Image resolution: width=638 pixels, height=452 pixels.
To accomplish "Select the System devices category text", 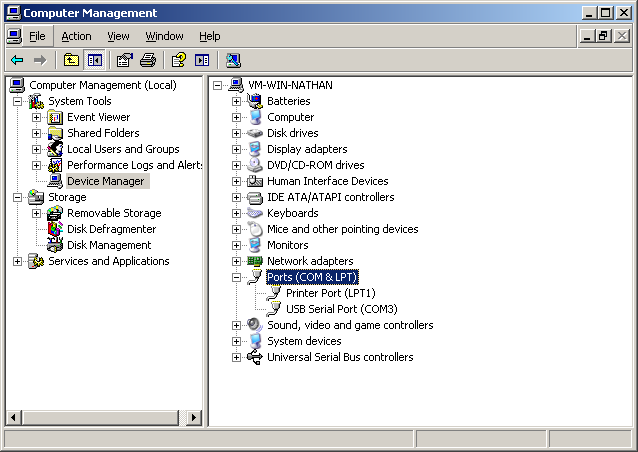I will click(304, 341).
